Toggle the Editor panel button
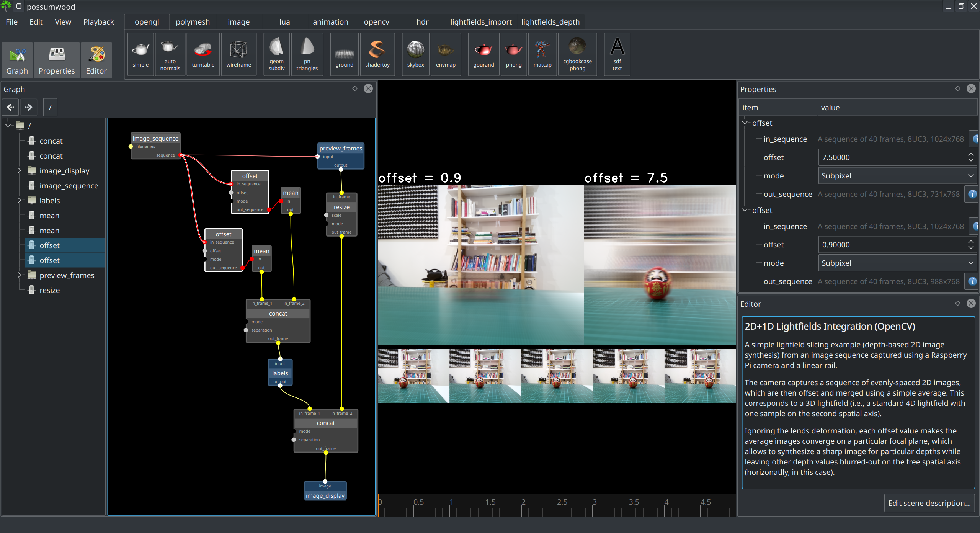Screen dimensions: 980x533 pyautogui.click(x=96, y=60)
